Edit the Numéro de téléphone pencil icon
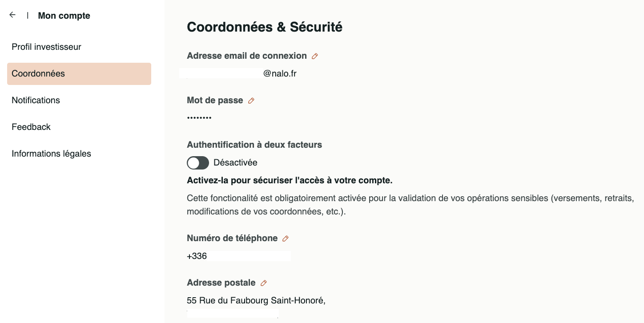644x323 pixels. pyautogui.click(x=286, y=238)
